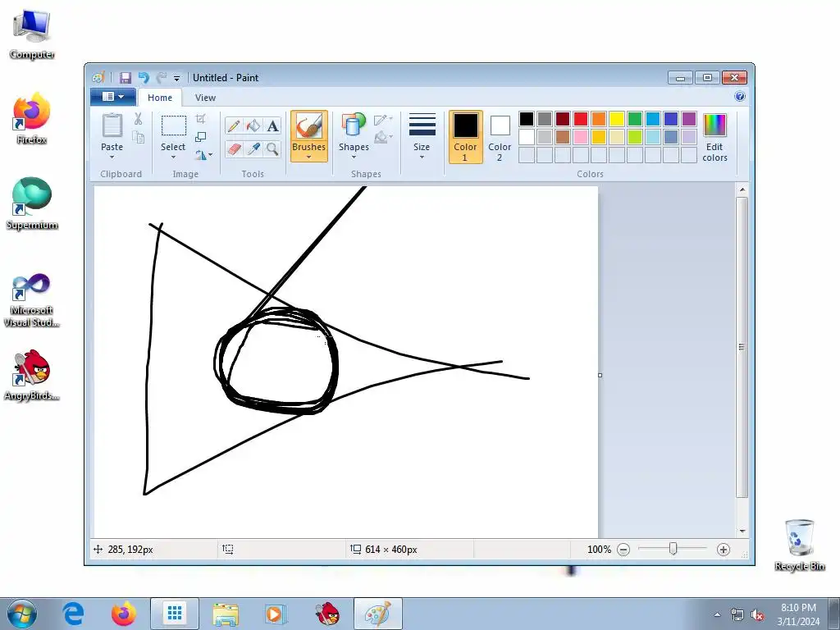Viewport: 840px width, 630px height.
Task: Click the Zoom out minus button
Action: point(623,550)
